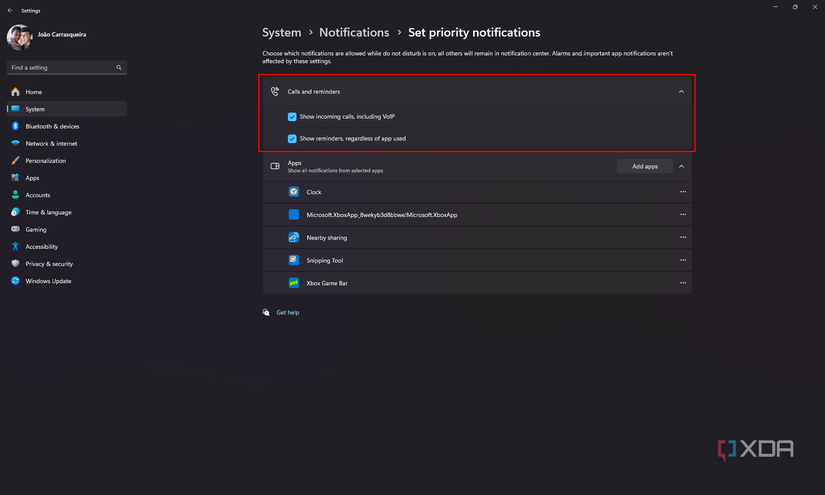This screenshot has height=495, width=825.
Task: Click the Bluetooth & devices sidebar icon
Action: point(15,126)
